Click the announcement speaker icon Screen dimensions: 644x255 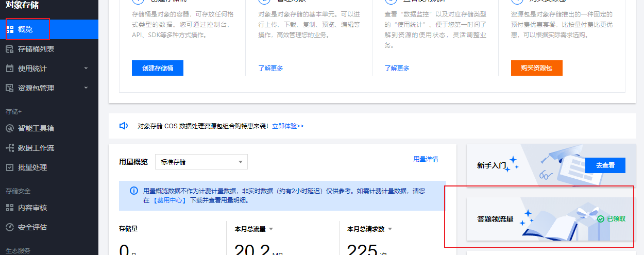[124, 126]
